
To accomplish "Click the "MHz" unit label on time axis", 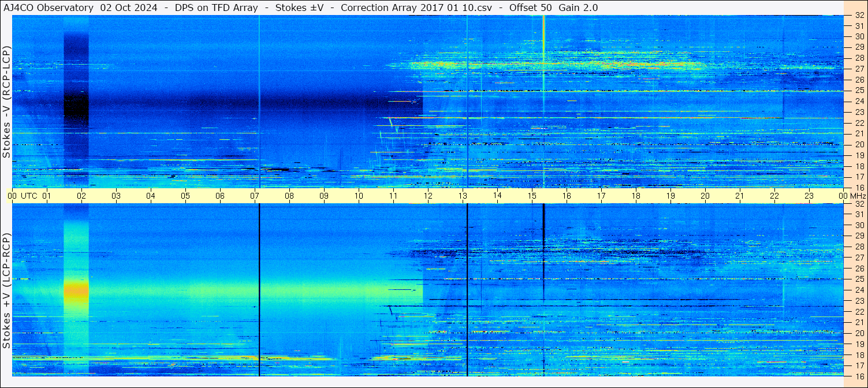I will [858, 196].
